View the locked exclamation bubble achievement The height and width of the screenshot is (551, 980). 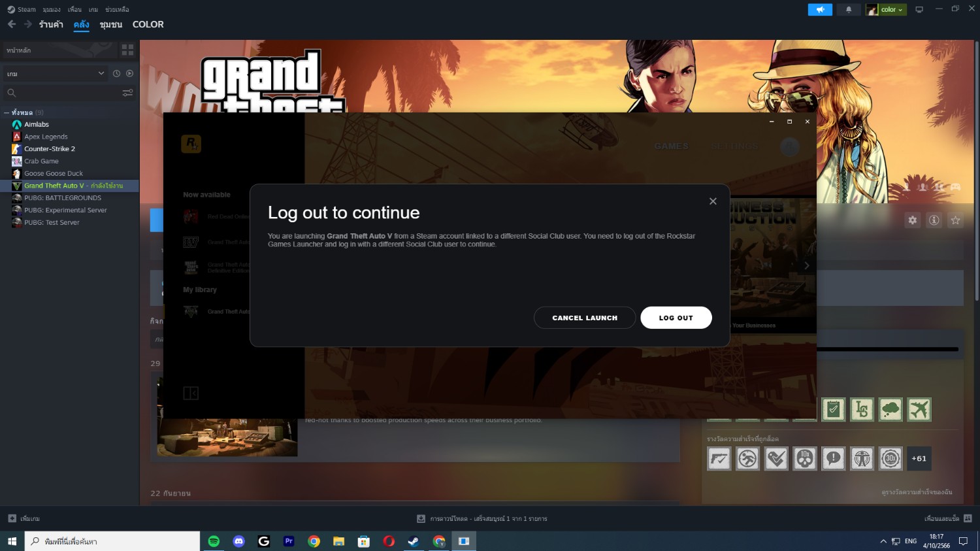834,459
